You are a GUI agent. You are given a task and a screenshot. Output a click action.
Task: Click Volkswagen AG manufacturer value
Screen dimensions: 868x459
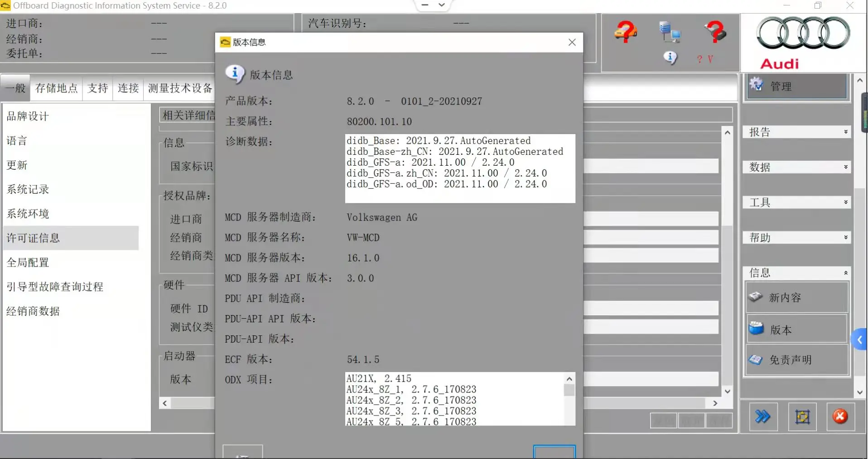[x=382, y=218]
